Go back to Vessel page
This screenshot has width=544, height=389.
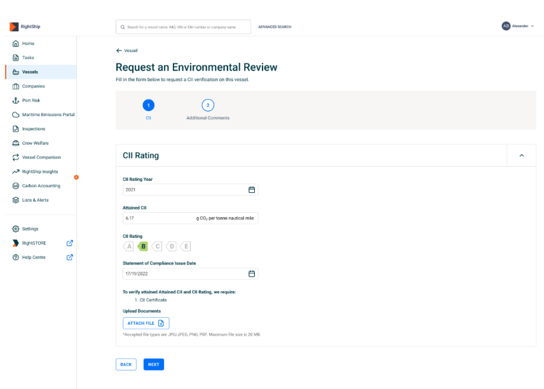(127, 51)
